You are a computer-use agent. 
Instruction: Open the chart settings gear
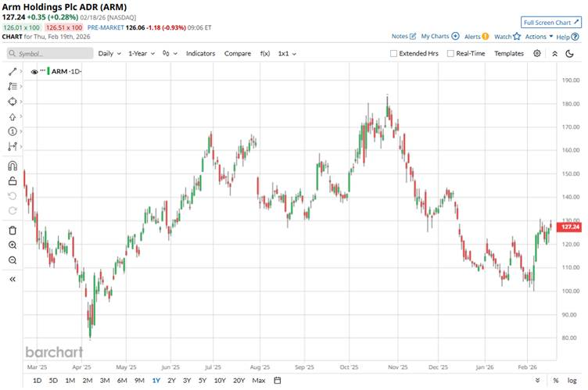[x=537, y=53]
